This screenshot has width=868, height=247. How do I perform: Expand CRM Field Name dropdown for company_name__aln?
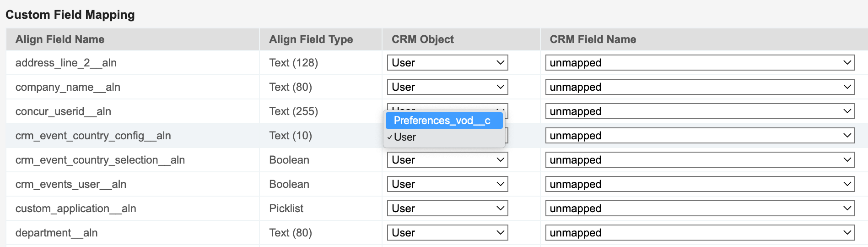click(700, 87)
